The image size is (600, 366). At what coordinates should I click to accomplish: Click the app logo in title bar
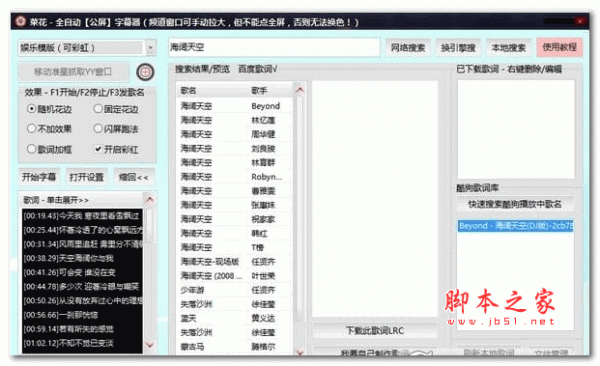tap(20, 21)
